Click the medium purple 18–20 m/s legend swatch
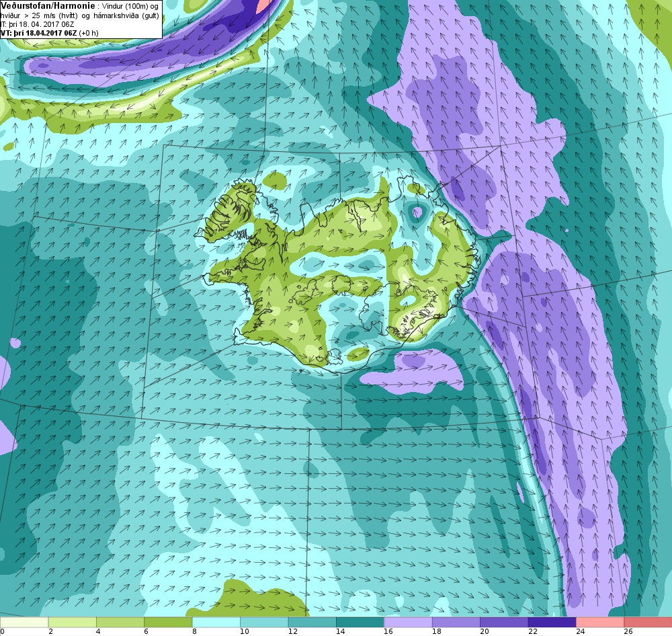Screen dimensions: 672x636 pos(456,623)
